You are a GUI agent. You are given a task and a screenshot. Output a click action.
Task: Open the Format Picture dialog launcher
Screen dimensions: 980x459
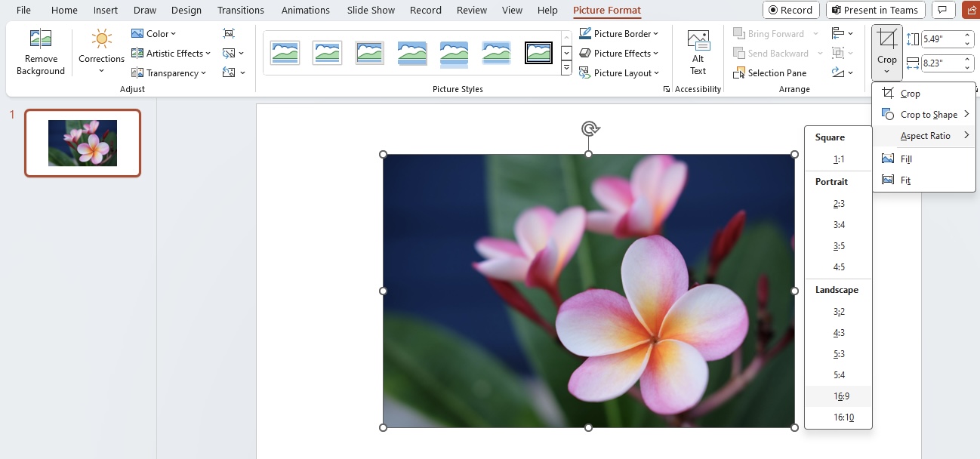coord(667,89)
